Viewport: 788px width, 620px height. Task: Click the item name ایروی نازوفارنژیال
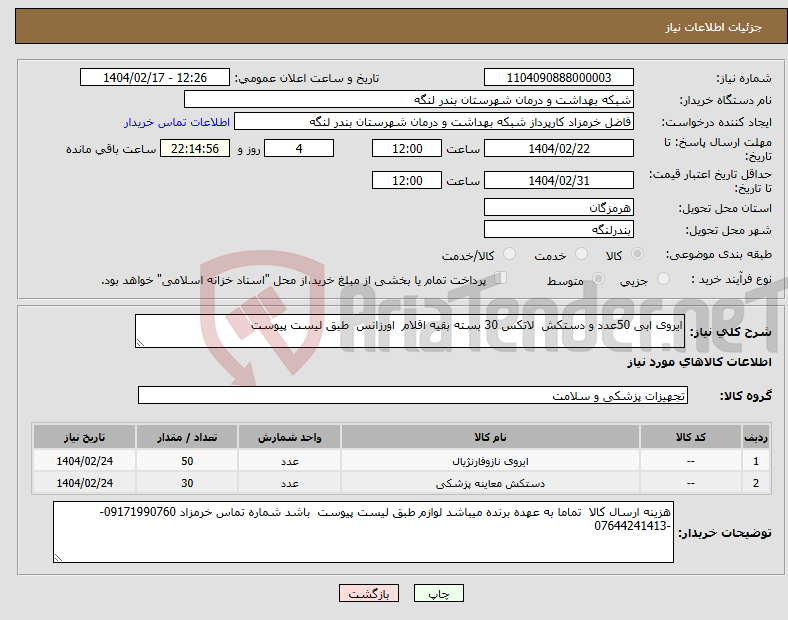tap(490, 461)
